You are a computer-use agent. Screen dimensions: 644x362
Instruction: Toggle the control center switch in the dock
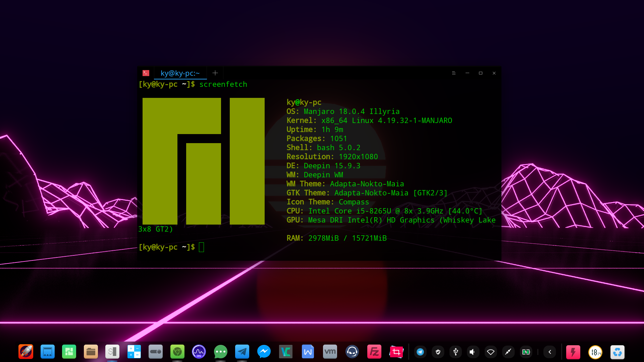[155, 352]
